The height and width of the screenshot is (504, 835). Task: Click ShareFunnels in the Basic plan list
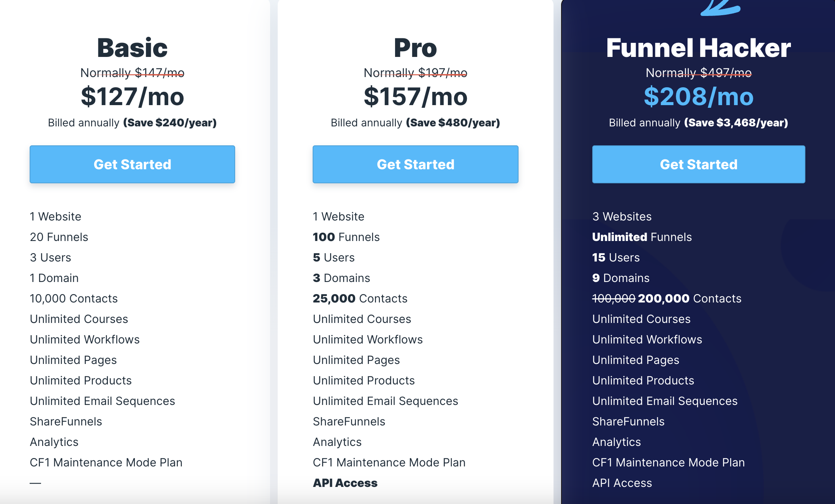(66, 421)
